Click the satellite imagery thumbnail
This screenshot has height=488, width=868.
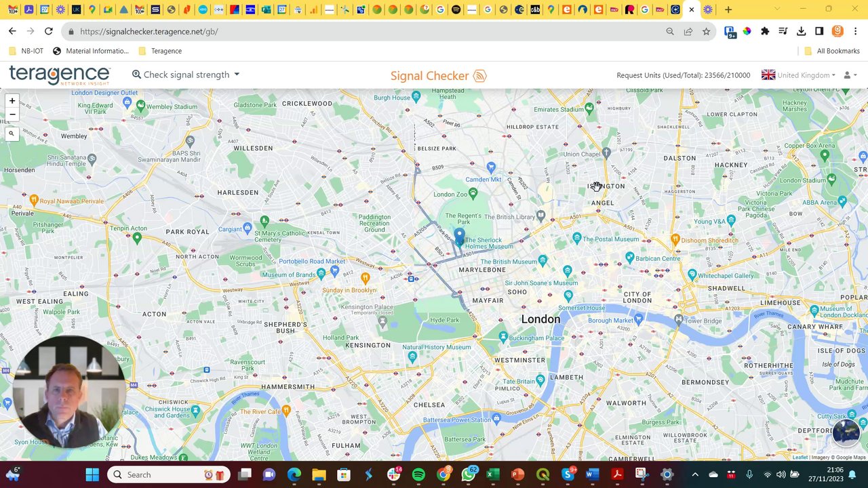pos(846,432)
